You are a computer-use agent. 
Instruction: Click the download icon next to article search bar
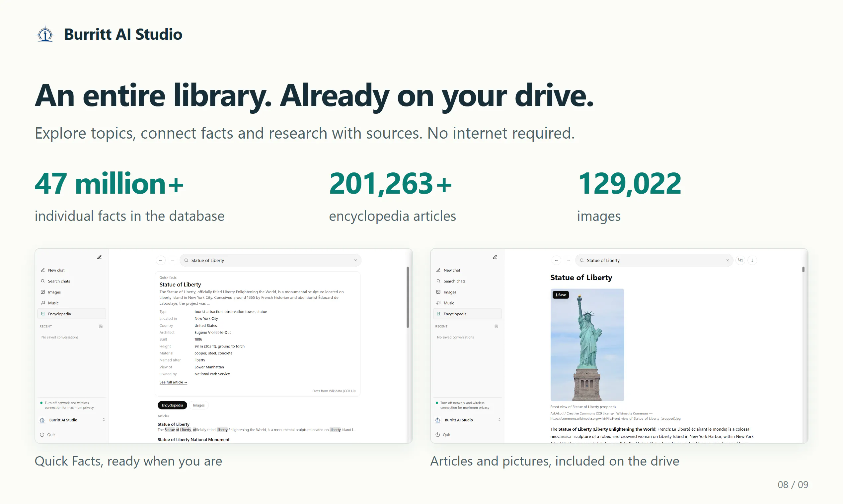tap(753, 261)
